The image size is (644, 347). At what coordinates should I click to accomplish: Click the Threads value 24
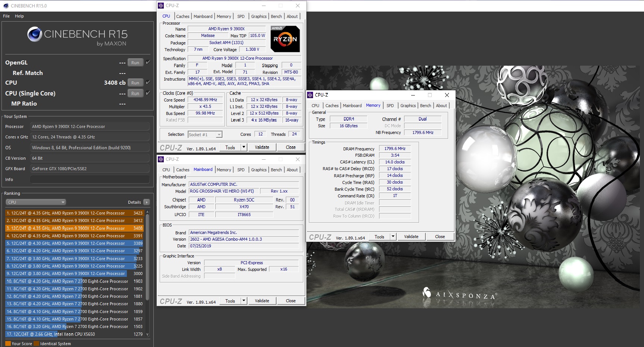(294, 134)
